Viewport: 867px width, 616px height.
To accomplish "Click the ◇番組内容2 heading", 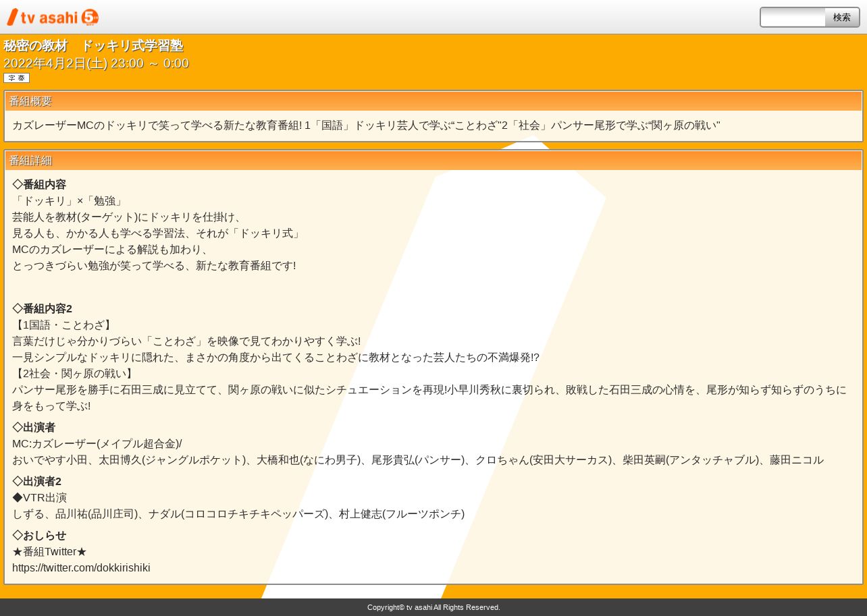I will (42, 309).
